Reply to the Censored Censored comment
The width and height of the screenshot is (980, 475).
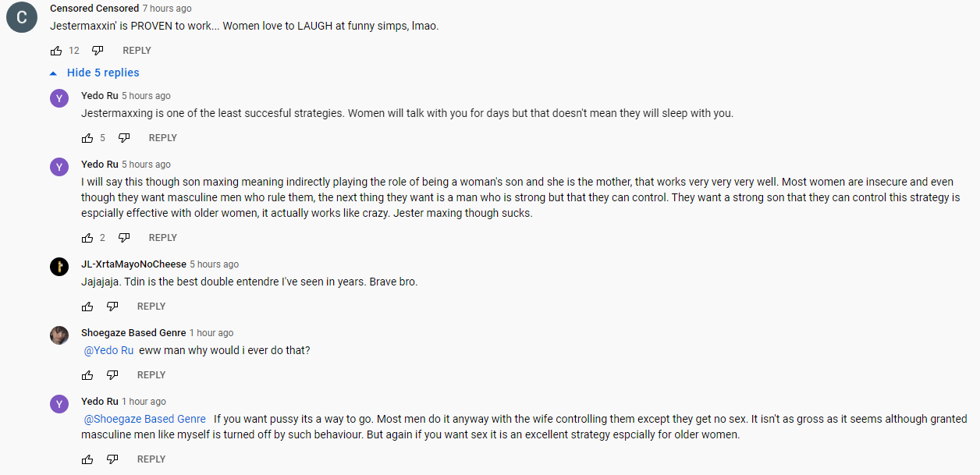pyautogui.click(x=137, y=51)
